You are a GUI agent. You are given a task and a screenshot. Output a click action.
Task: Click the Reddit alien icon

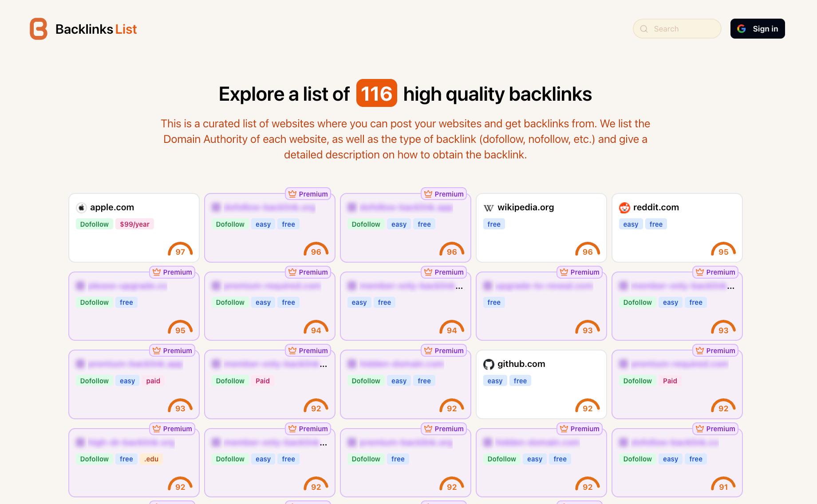tap(624, 207)
